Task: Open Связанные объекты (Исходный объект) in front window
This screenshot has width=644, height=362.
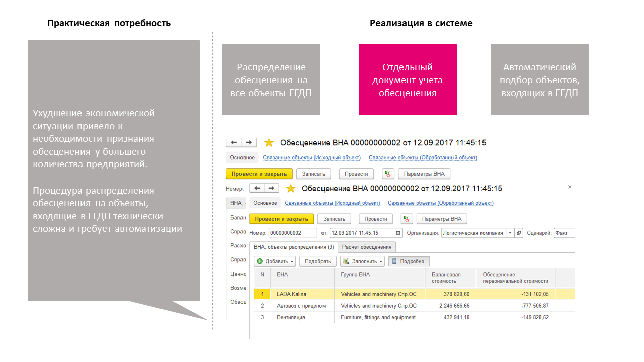Action: [x=332, y=203]
